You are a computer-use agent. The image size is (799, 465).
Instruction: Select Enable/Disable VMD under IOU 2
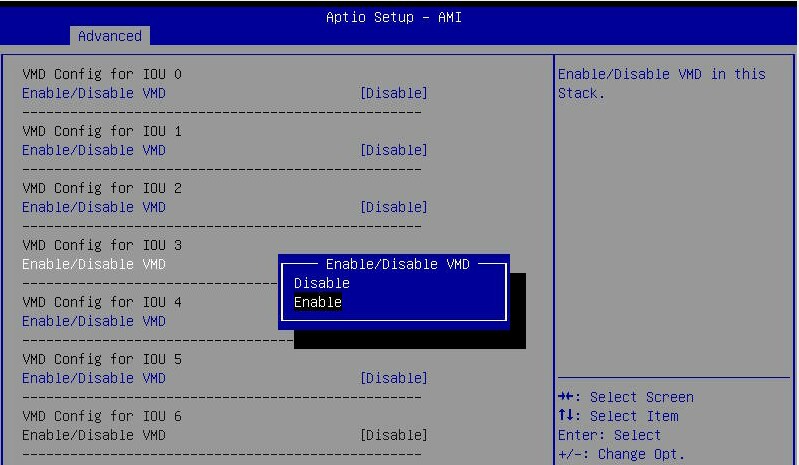(94, 207)
